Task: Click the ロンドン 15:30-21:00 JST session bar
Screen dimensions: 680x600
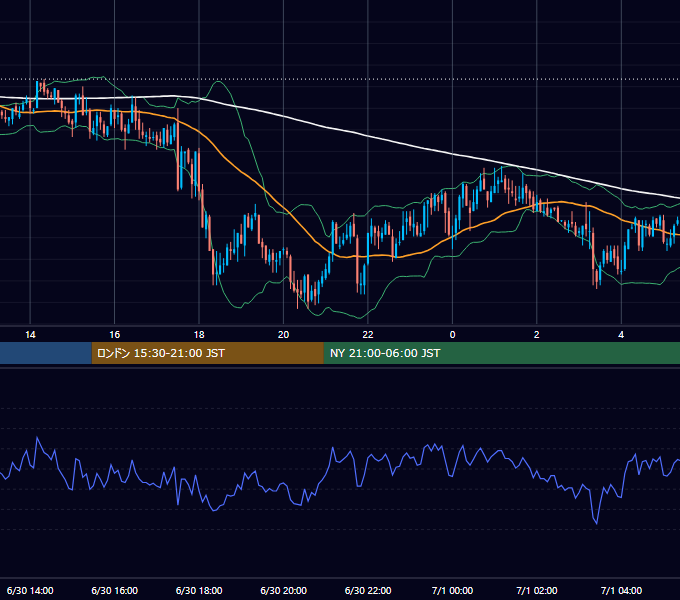Action: pos(207,353)
